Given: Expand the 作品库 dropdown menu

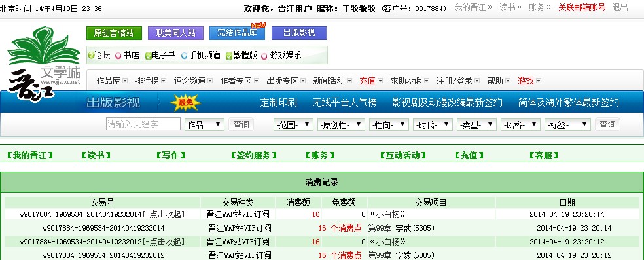Looking at the screenshot, I should pos(112,81).
